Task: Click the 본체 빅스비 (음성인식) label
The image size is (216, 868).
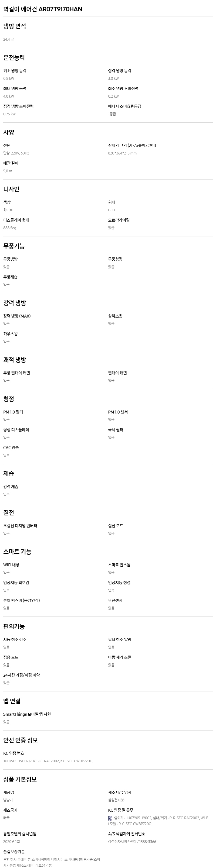Action: (x=22, y=600)
